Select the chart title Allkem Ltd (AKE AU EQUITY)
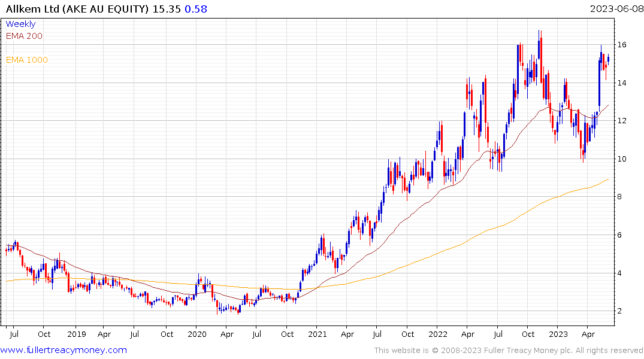The image size is (644, 359). tap(77, 9)
